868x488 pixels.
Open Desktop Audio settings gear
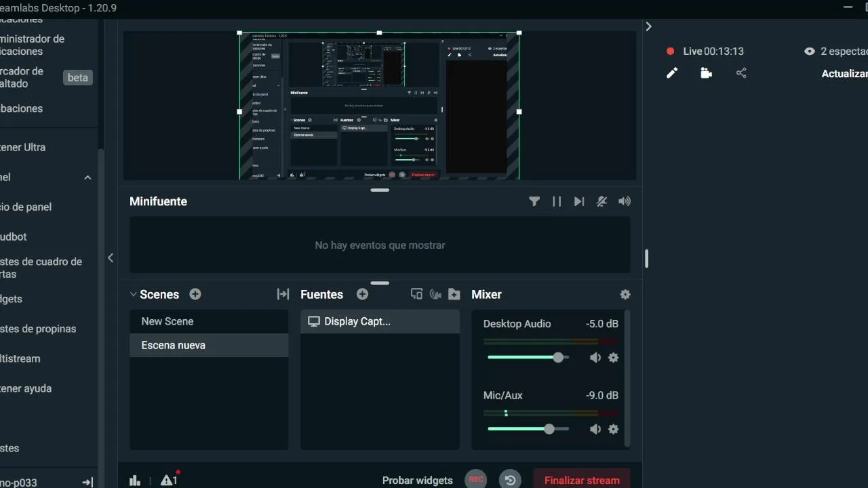pyautogui.click(x=614, y=357)
